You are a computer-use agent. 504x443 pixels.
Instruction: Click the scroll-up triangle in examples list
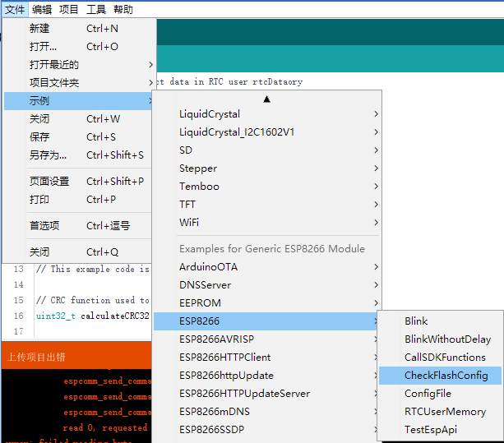pos(266,99)
